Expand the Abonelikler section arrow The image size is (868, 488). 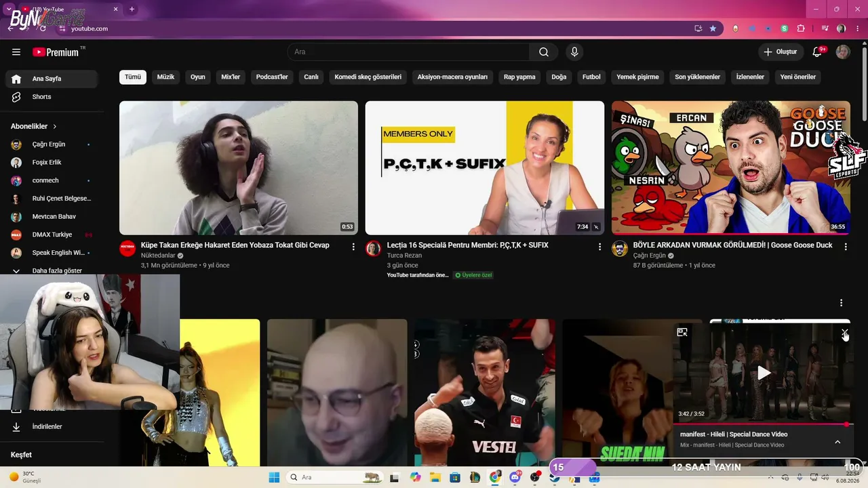(55, 127)
